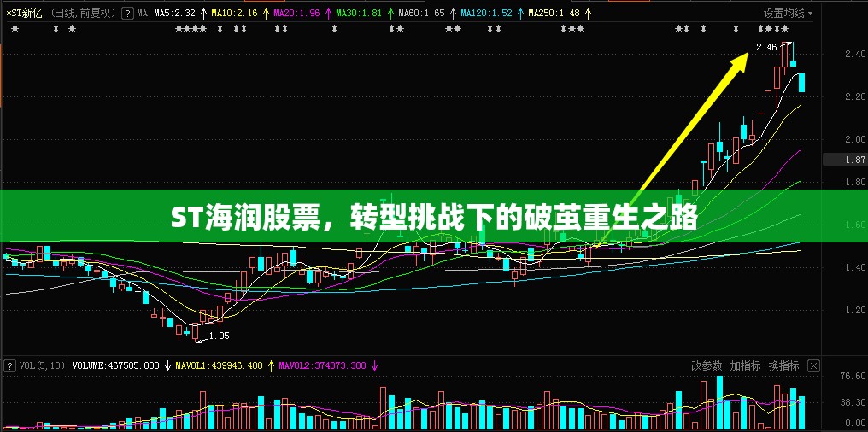Click the 换指标 button
868x432 pixels.
tap(784, 365)
